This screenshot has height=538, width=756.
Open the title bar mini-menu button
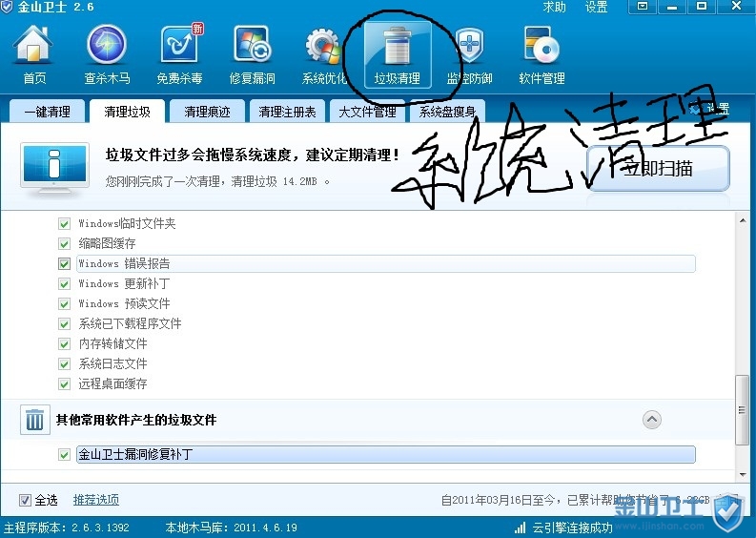pyautogui.click(x=642, y=7)
